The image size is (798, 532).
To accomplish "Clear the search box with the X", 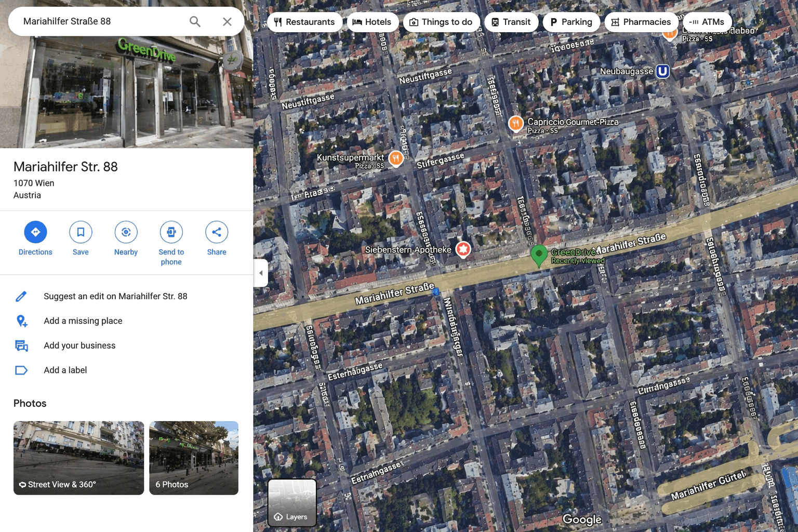I will pos(227,21).
